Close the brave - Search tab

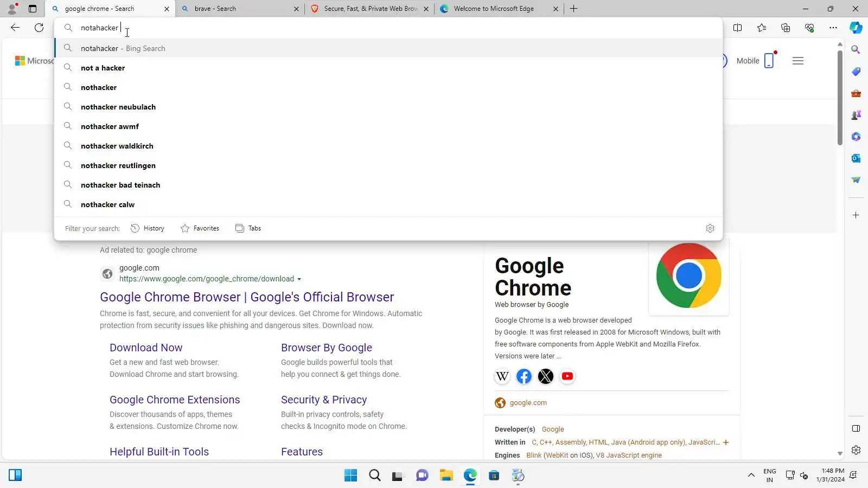tap(296, 9)
